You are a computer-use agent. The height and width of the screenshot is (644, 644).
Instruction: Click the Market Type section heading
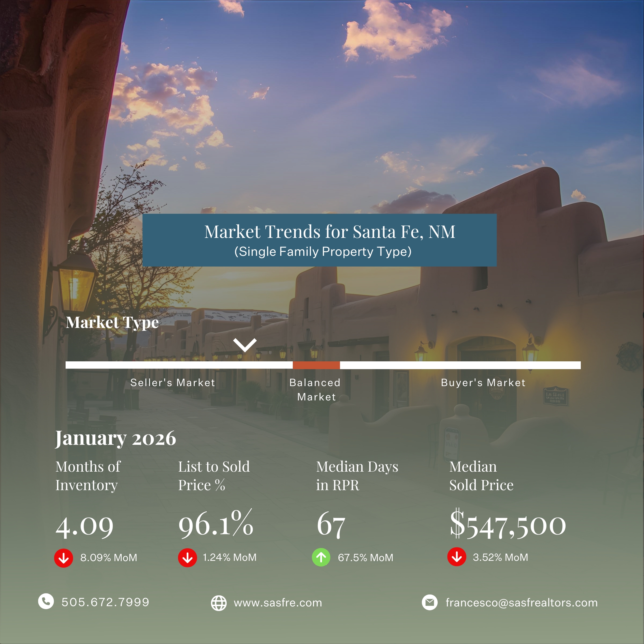113,322
